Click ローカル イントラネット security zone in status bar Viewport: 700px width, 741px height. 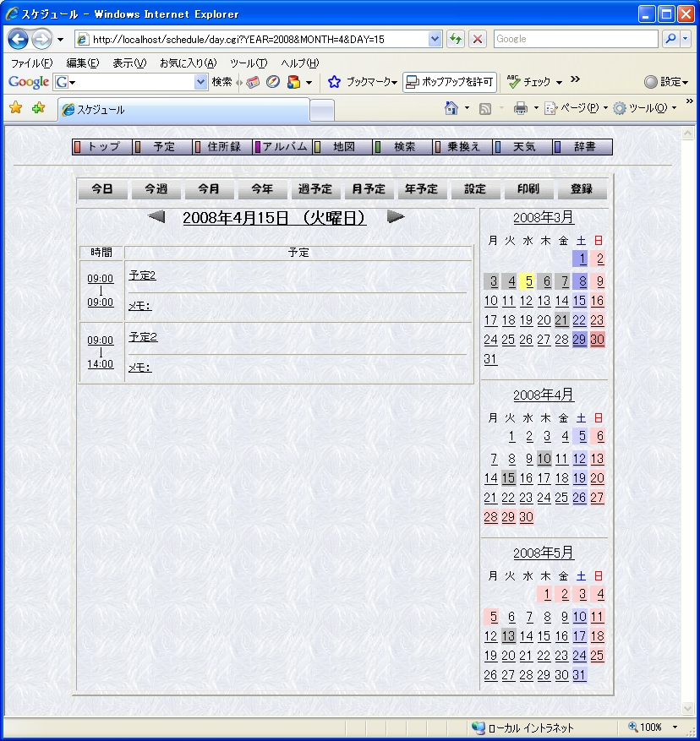pyautogui.click(x=523, y=727)
